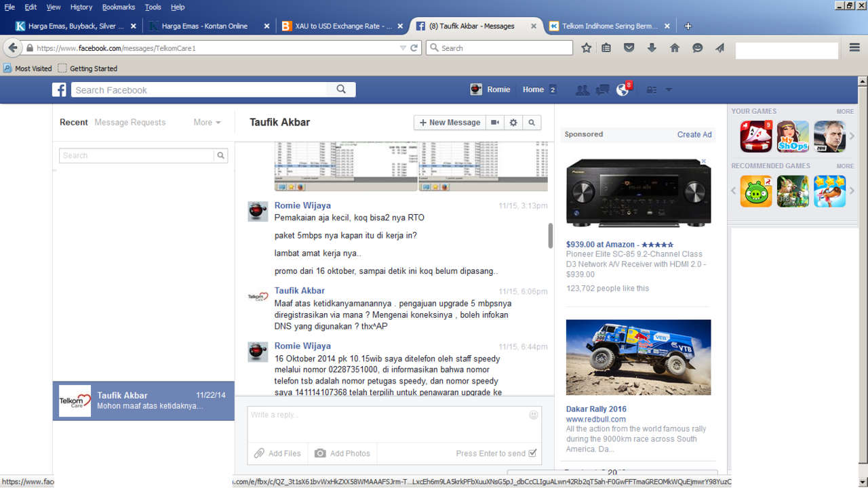The image size is (868, 488).
Task: Bookmark this page star icon
Action: tap(587, 48)
